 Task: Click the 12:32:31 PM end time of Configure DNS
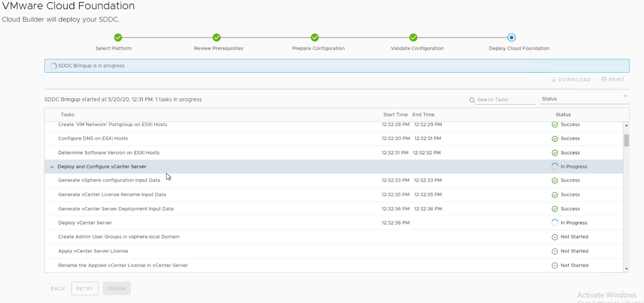(x=428, y=139)
